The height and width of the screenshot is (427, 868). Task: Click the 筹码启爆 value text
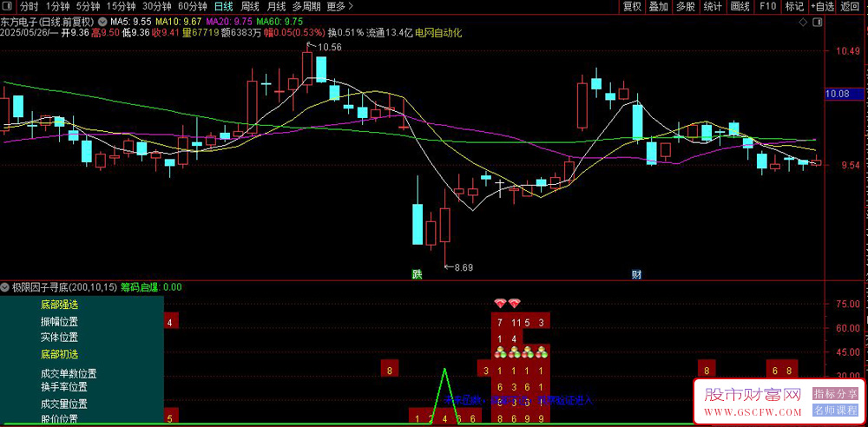(x=150, y=287)
